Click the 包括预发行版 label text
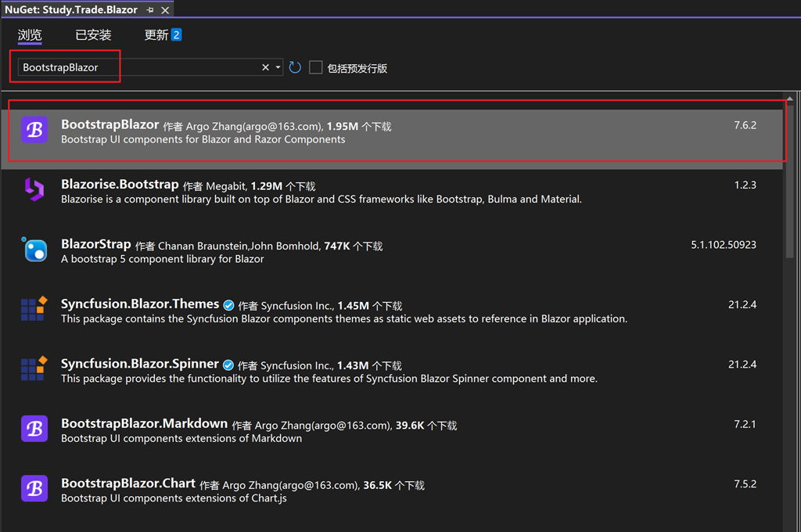This screenshot has height=532, width=801. tap(357, 68)
